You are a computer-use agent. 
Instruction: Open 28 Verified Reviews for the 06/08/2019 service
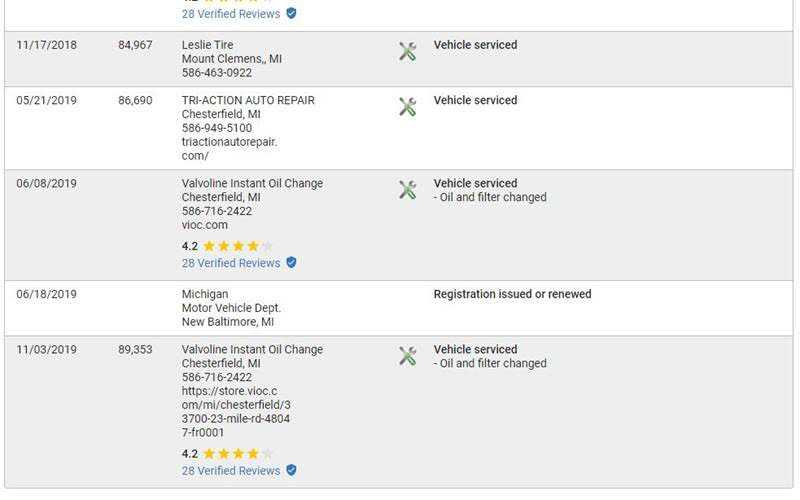pyautogui.click(x=231, y=263)
